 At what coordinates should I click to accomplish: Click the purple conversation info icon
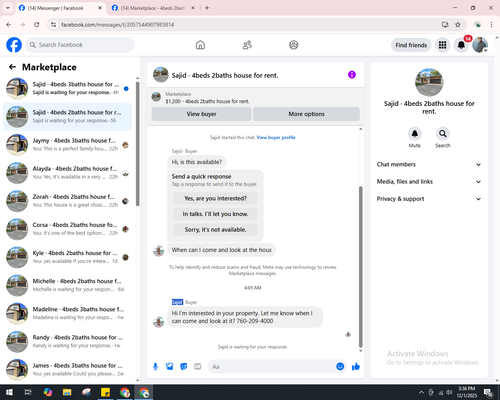pyautogui.click(x=352, y=75)
